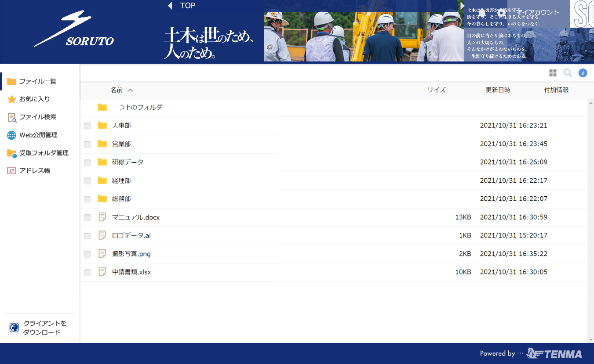Click the マニュアル.docx file icon
Image resolution: width=594 pixels, height=364 pixels.
coord(102,217)
